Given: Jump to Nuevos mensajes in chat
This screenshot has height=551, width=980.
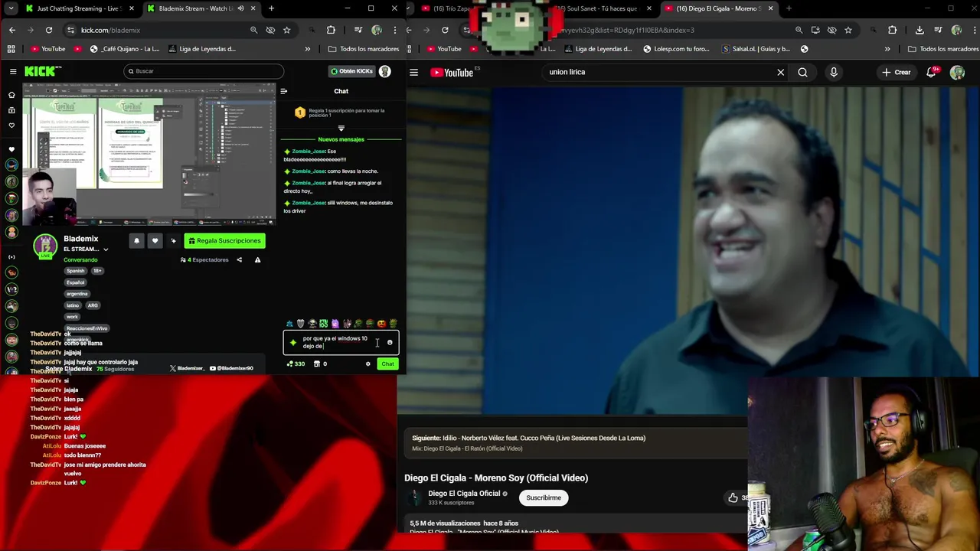Looking at the screenshot, I should (x=341, y=139).
